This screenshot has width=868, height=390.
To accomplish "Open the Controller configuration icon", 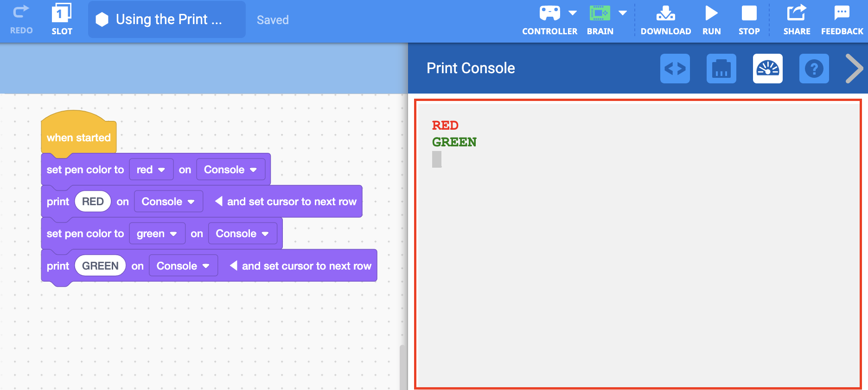I will tap(550, 14).
